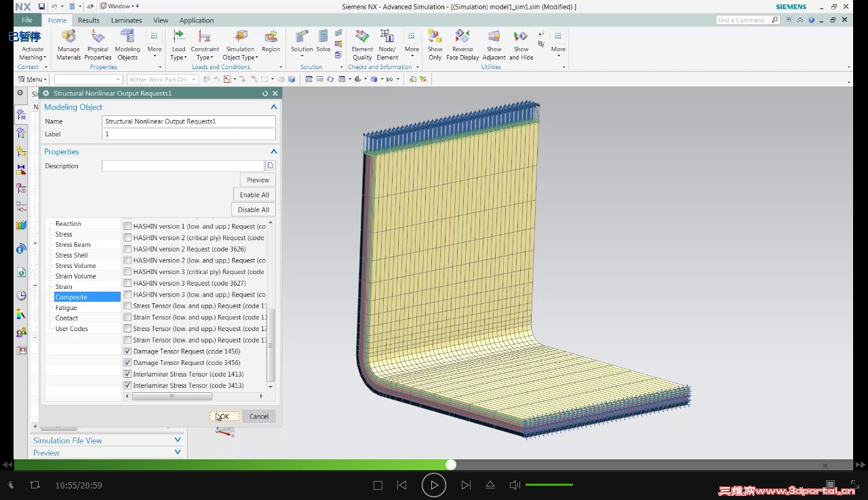Check HASHIN version 2 critical ply Request
Image resolution: width=868 pixels, height=500 pixels.
pos(127,237)
